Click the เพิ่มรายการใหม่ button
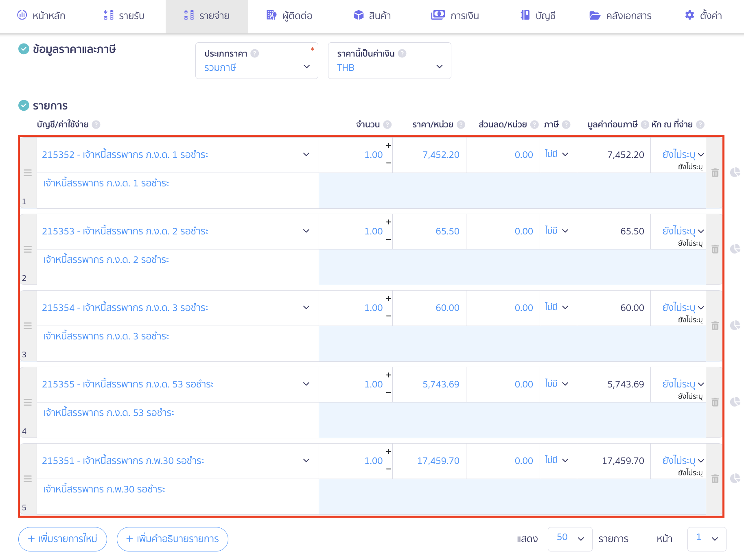 (63, 539)
